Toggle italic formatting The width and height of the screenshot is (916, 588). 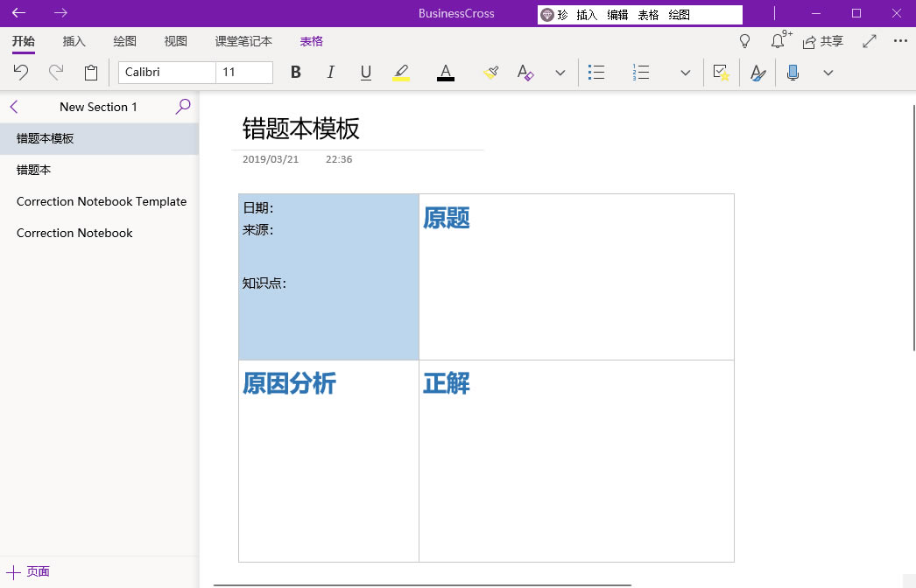coord(330,73)
